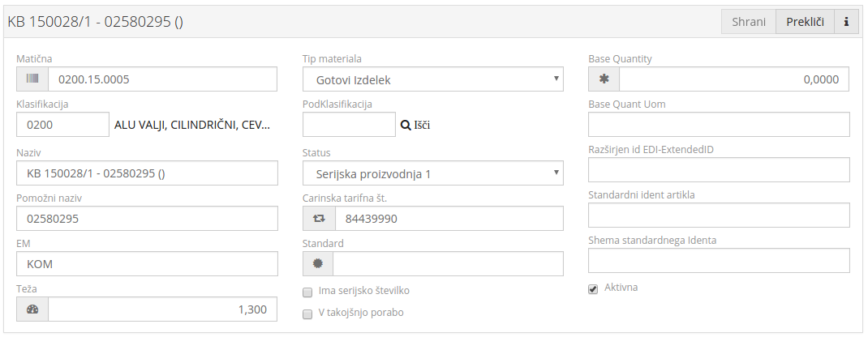Click the certificate icon beside Standard field

[318, 264]
